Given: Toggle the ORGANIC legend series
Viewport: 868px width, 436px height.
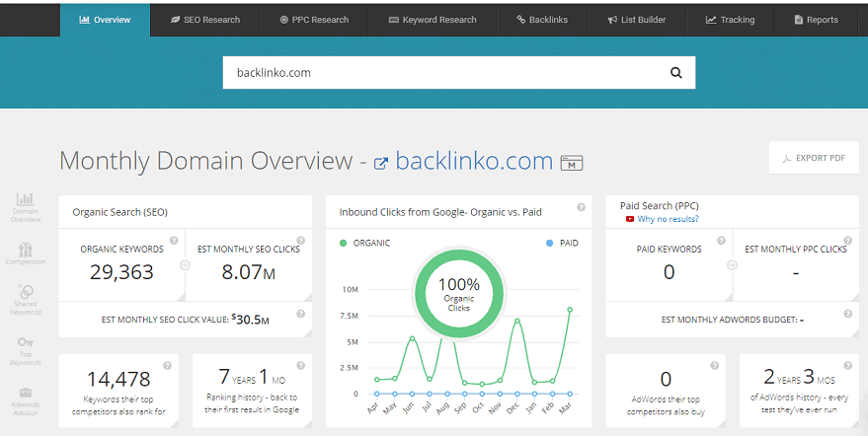Looking at the screenshot, I should 365,243.
